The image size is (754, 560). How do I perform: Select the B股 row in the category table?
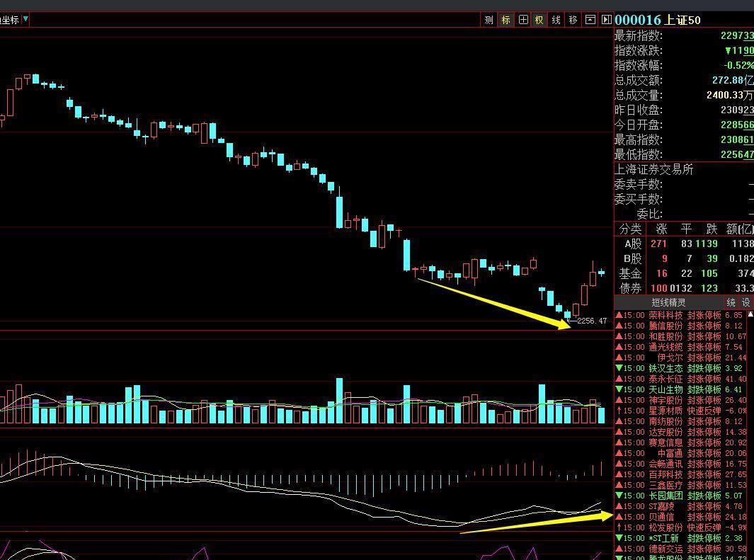684,258
